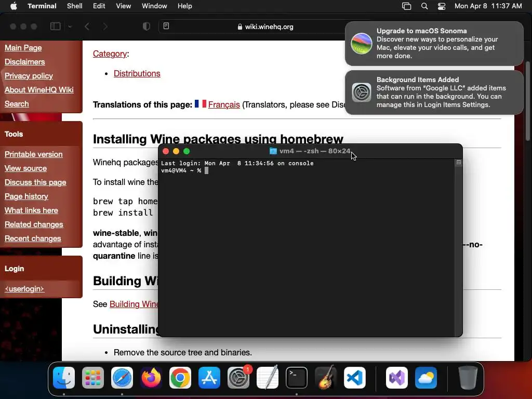Go back in Safari
This screenshot has width=532, height=399.
[87, 26]
